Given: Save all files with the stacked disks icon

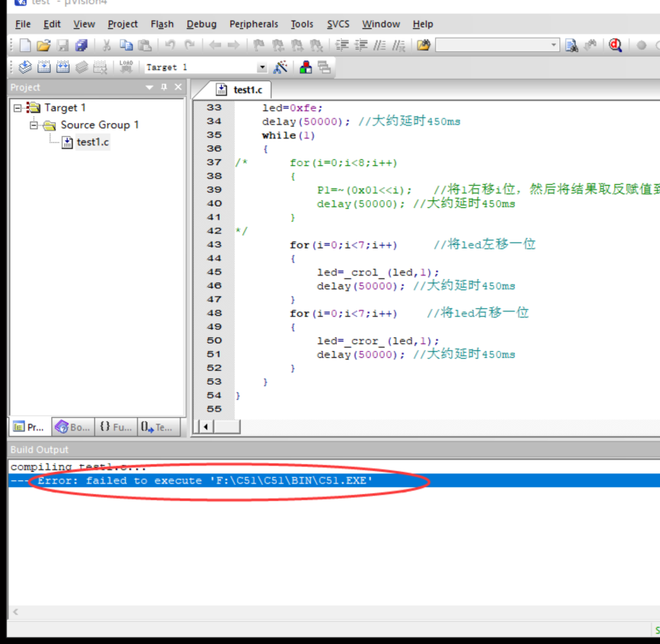Looking at the screenshot, I should [x=81, y=45].
